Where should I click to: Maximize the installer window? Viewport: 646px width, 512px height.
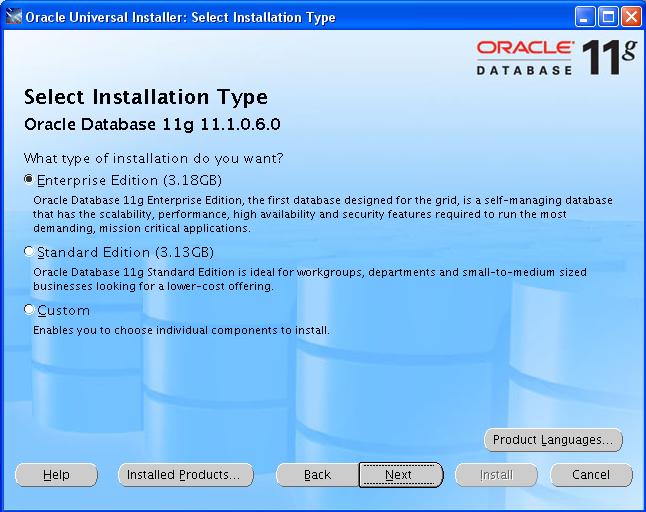click(608, 16)
